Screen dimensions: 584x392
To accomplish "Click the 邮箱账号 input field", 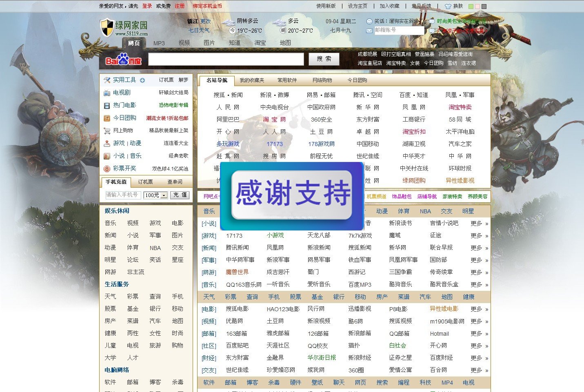I will point(399,31).
